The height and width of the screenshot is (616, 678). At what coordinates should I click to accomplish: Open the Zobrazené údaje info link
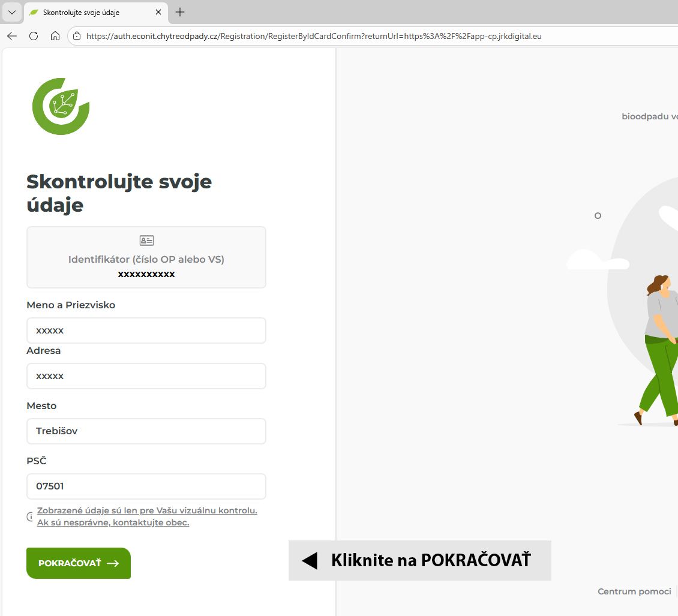click(147, 516)
